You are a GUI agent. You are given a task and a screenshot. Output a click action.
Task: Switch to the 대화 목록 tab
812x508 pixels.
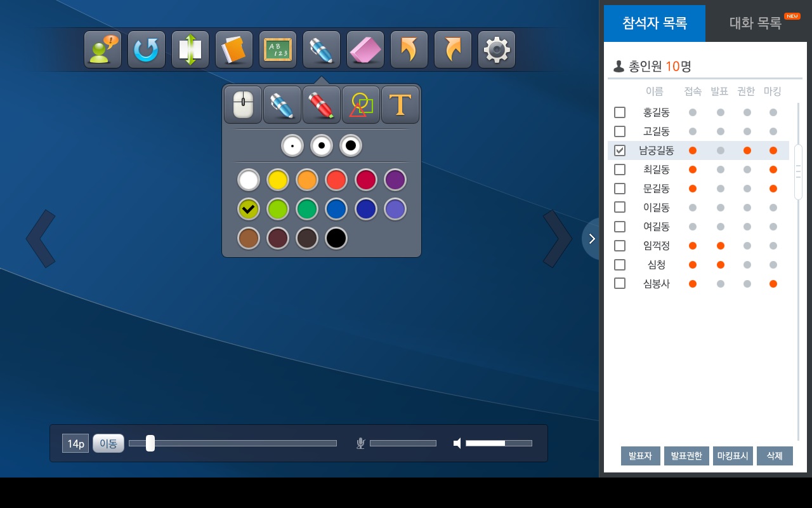click(756, 23)
